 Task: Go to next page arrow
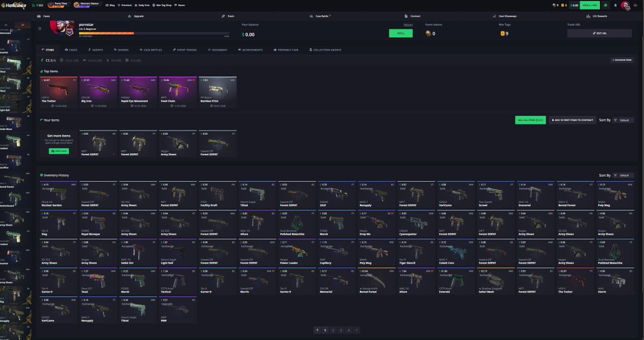(356, 330)
